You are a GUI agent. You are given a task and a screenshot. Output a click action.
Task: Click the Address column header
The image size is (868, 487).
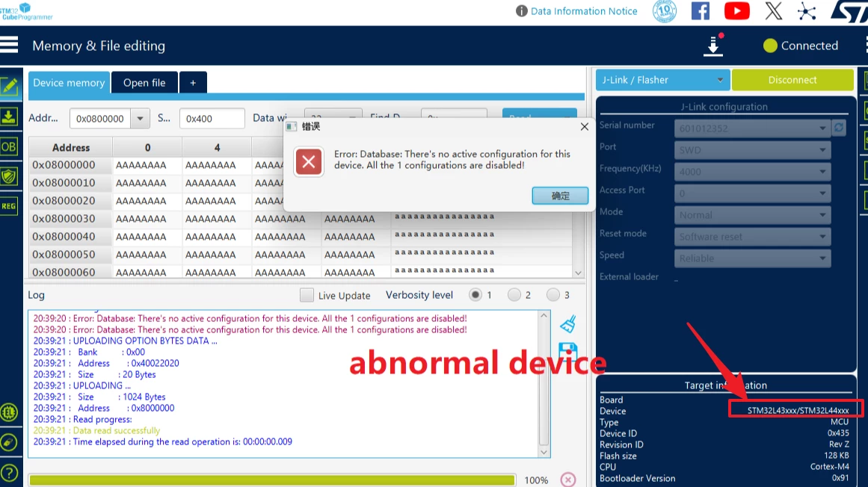coord(71,148)
